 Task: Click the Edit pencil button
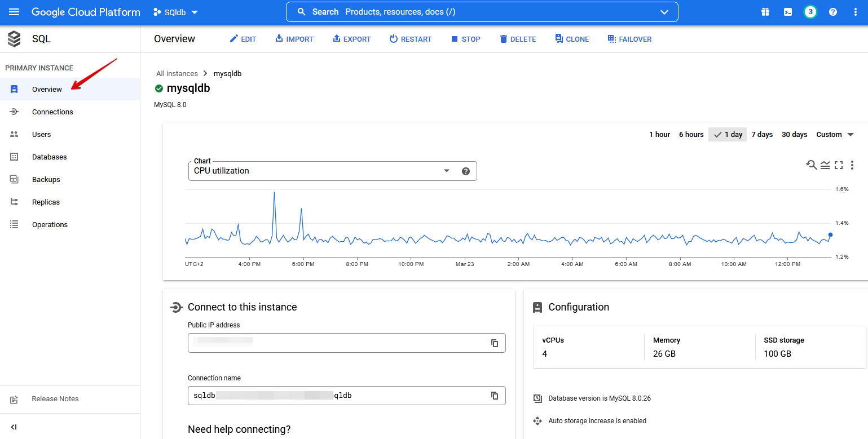coord(243,39)
